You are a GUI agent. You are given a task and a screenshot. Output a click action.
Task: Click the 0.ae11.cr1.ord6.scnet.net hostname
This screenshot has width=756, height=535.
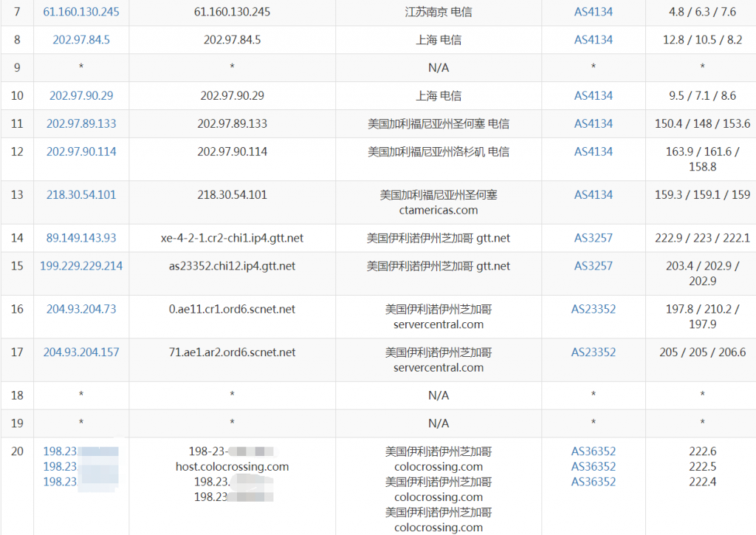232,309
